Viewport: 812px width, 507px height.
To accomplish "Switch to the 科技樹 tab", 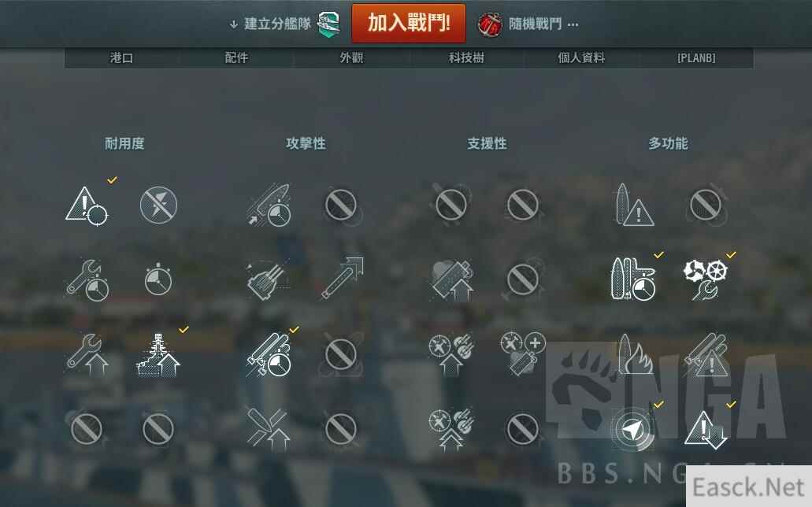I will 466,58.
